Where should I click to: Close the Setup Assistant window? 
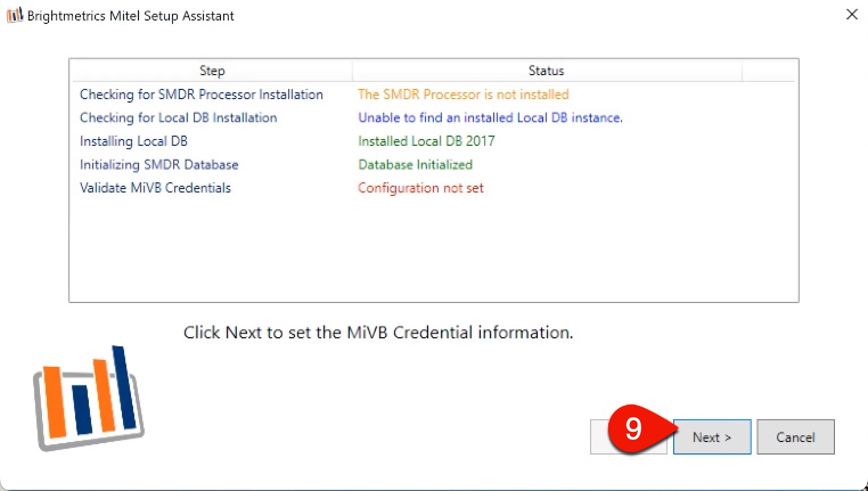(x=851, y=14)
